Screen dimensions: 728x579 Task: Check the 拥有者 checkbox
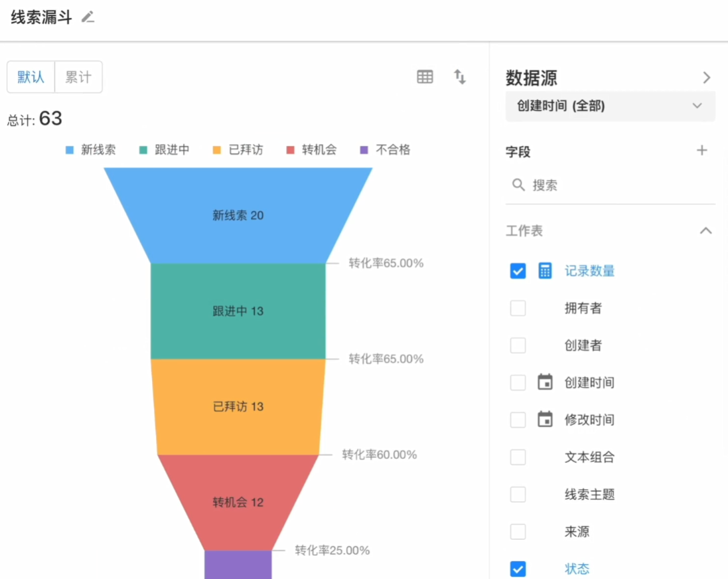point(518,308)
